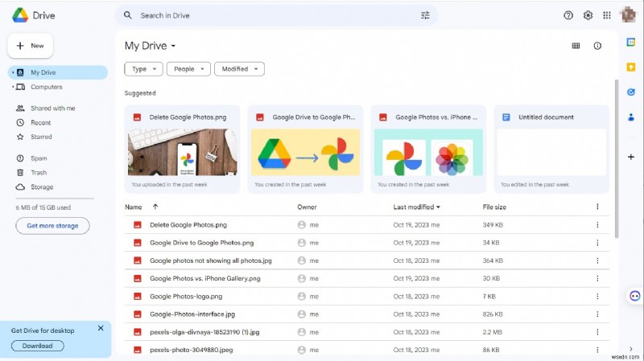Click the storage usage progress bar
The image size is (644, 361).
coord(55,199)
